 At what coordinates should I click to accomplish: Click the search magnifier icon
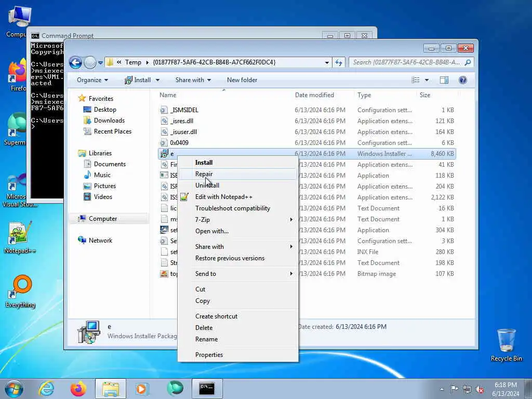[x=468, y=62]
